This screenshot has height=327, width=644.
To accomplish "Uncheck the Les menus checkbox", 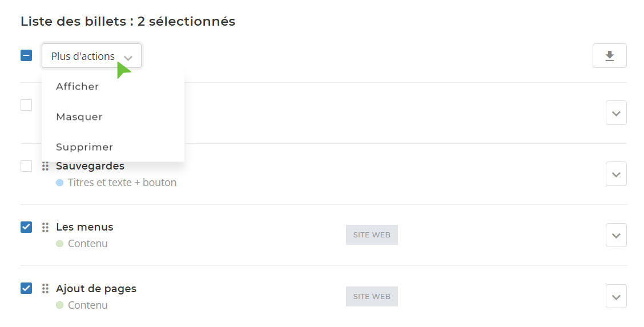I will (x=26, y=227).
